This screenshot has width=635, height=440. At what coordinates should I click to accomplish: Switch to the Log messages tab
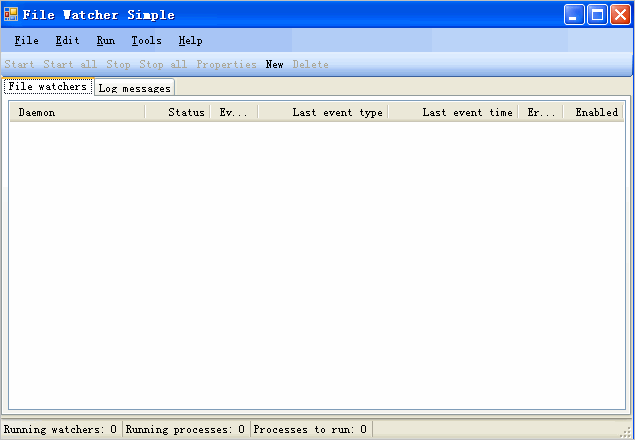pyautogui.click(x=134, y=88)
